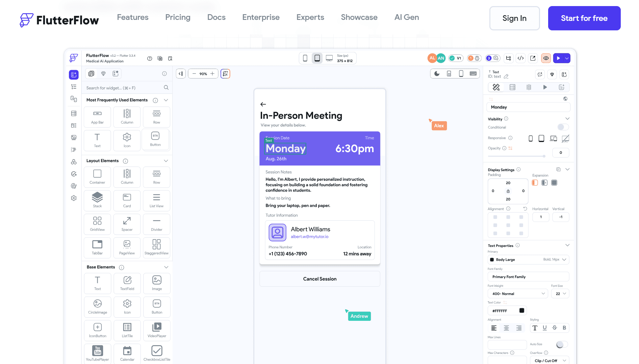Collapse the Most Frequently Used Elements section
The width and height of the screenshot is (639, 364).
click(x=166, y=100)
